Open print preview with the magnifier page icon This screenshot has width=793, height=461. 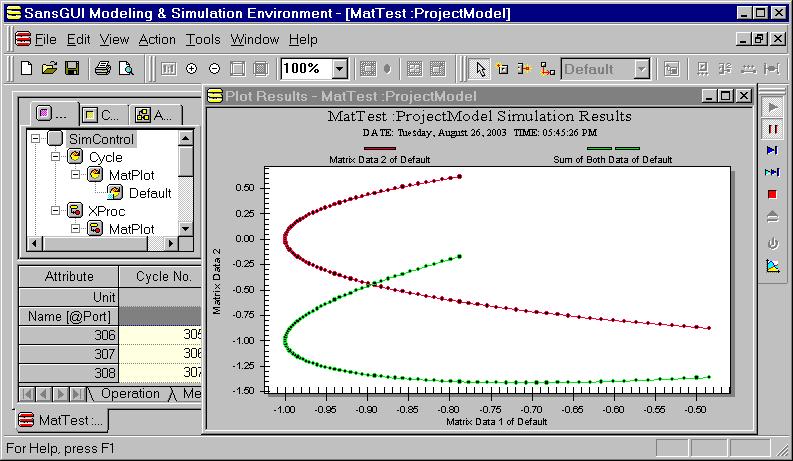[x=126, y=68]
